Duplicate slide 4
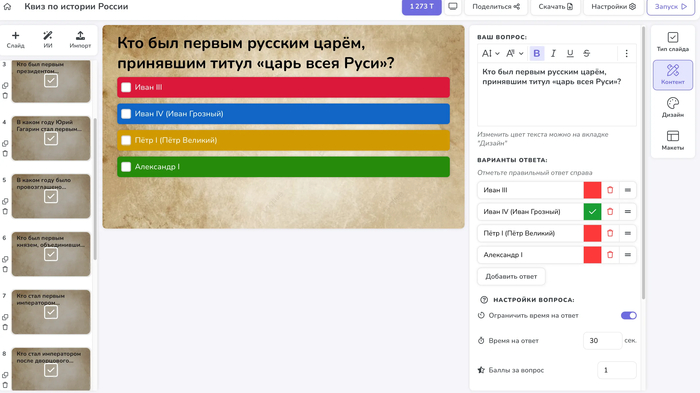700x393 pixels. coord(5,143)
